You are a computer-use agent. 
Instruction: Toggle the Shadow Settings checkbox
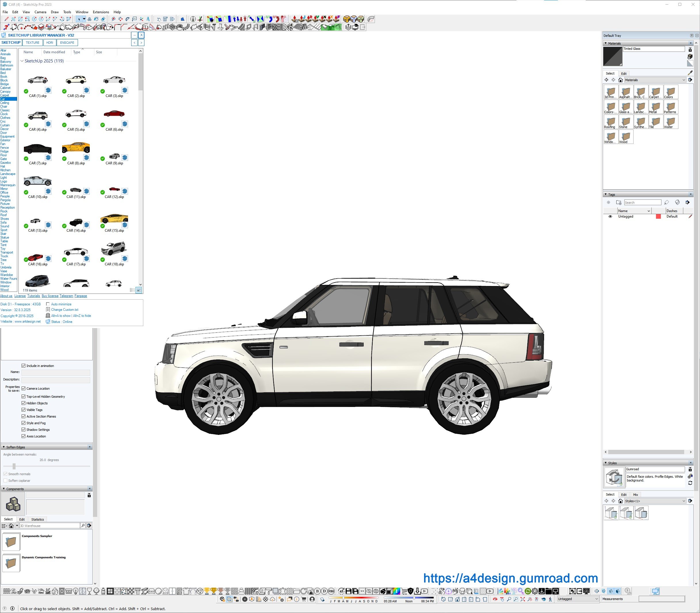coord(24,430)
